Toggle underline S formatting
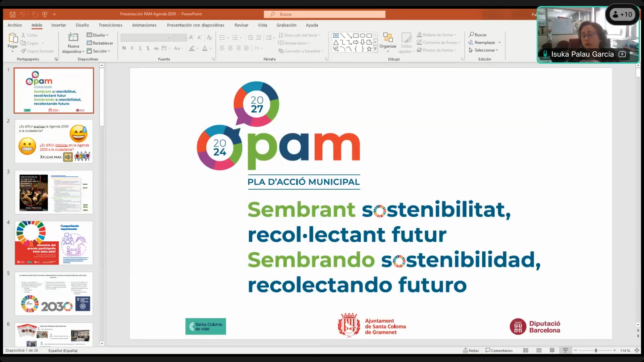Screen dimensions: 644x362 (x=140, y=48)
